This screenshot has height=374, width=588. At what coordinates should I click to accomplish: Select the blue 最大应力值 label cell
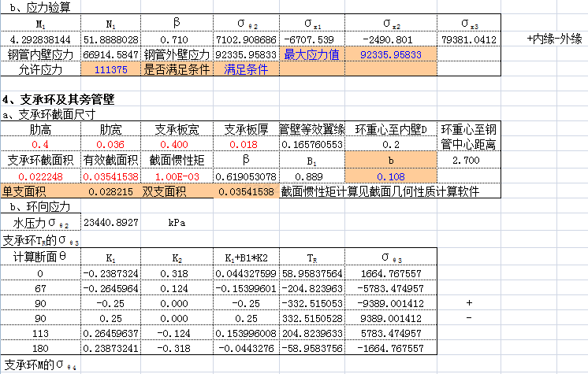(x=311, y=54)
